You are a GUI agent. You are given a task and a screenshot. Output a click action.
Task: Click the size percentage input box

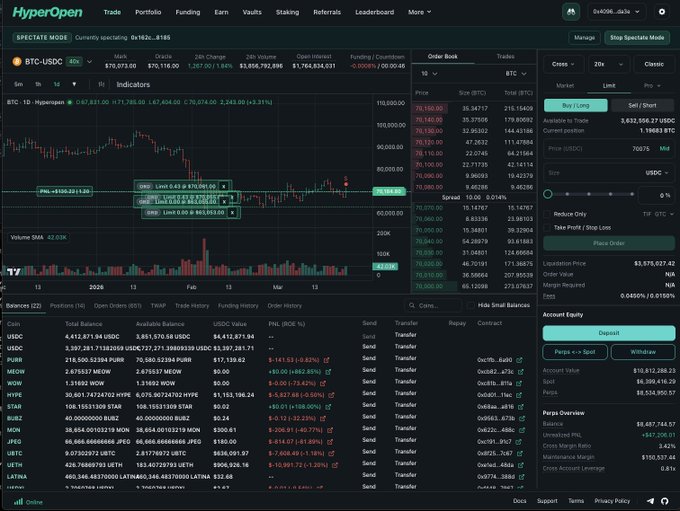(x=656, y=195)
